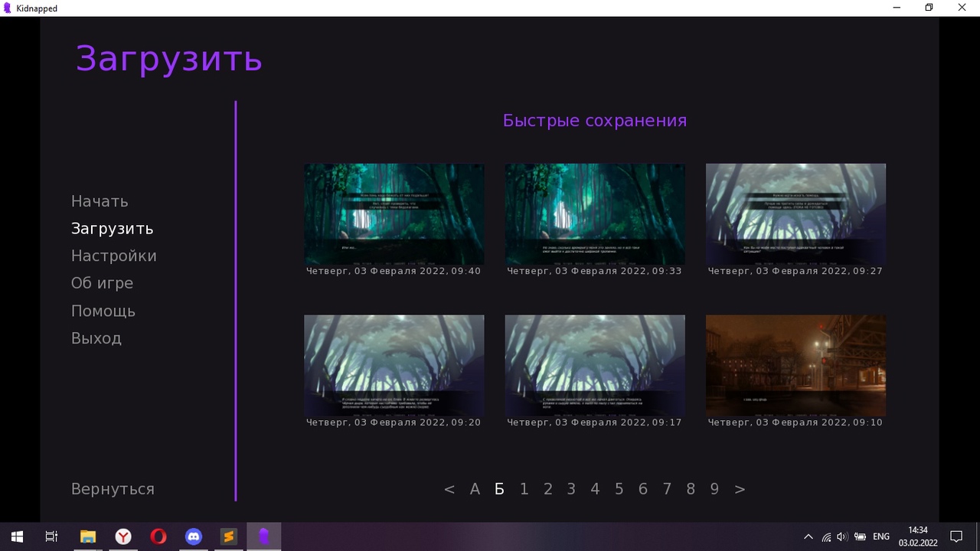Open Discord in the taskbar
Image resolution: width=980 pixels, height=551 pixels.
point(194,536)
